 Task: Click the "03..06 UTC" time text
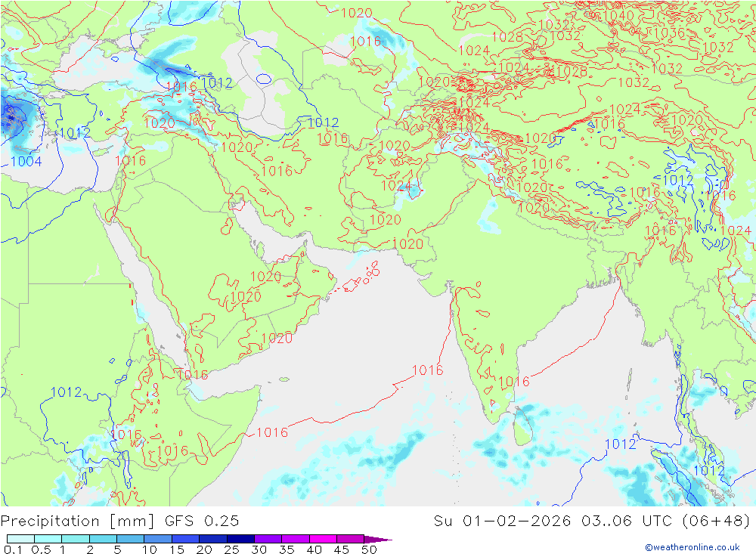click(x=627, y=522)
